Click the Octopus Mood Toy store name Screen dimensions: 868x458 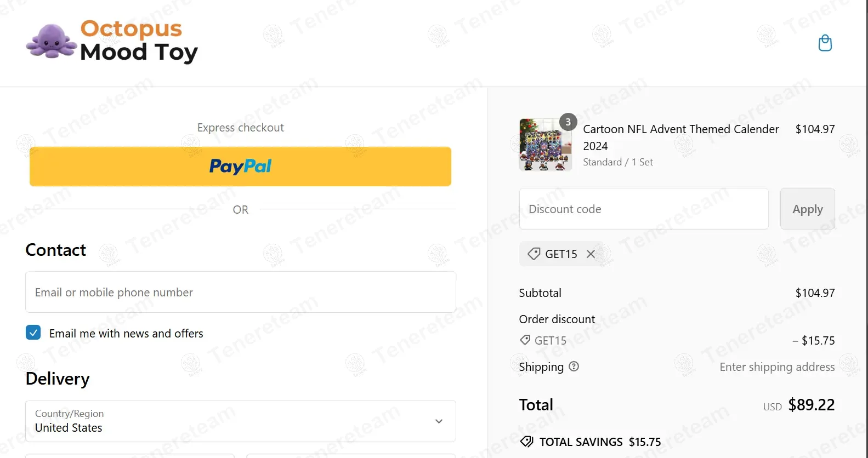[x=138, y=41]
